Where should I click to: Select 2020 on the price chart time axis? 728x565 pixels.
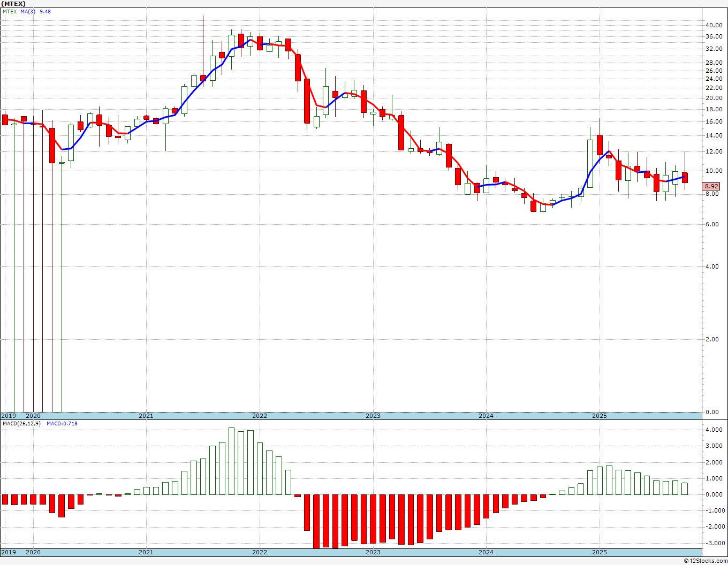pos(33,416)
